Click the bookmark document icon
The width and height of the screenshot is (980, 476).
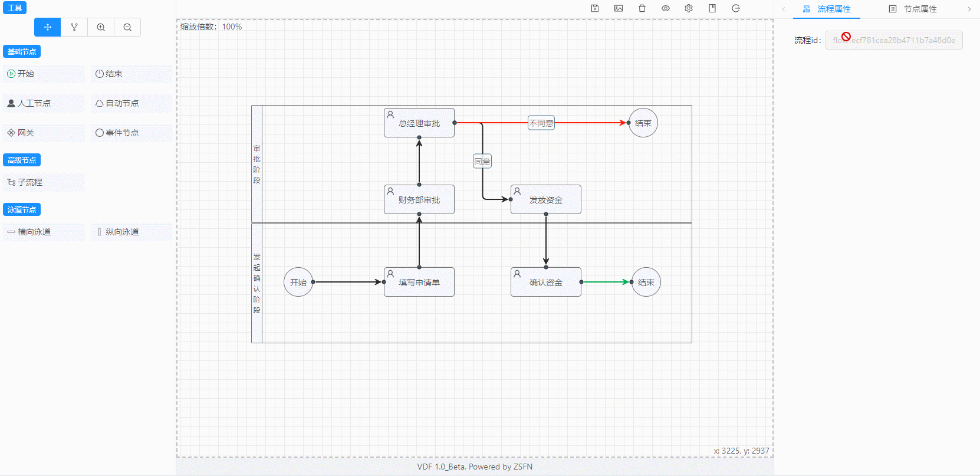pos(712,8)
